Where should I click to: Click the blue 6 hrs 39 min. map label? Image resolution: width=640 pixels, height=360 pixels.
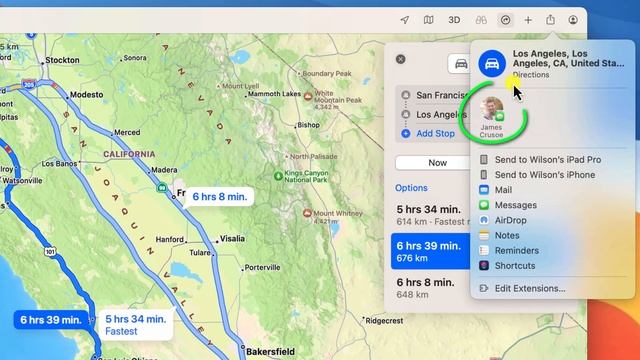pyautogui.click(x=51, y=320)
